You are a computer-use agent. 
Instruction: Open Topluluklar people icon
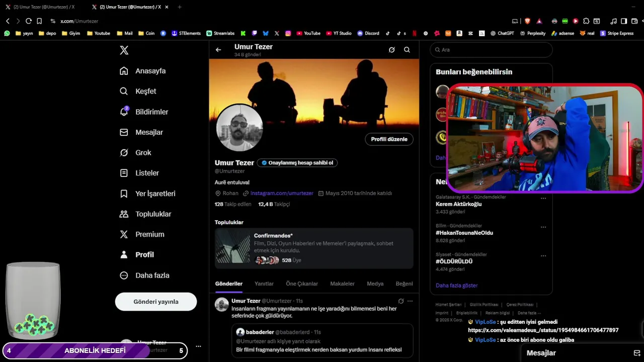124,214
